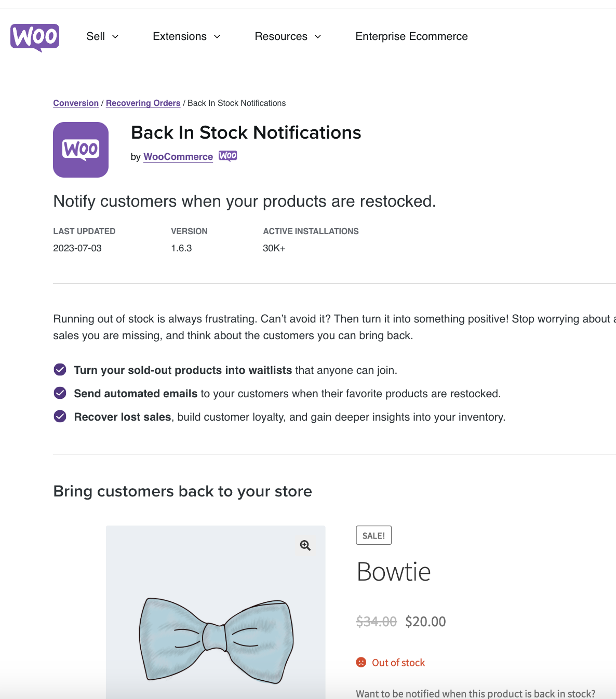
Task: Click the checkmark beside sold-out products waitlists
Action: point(60,370)
